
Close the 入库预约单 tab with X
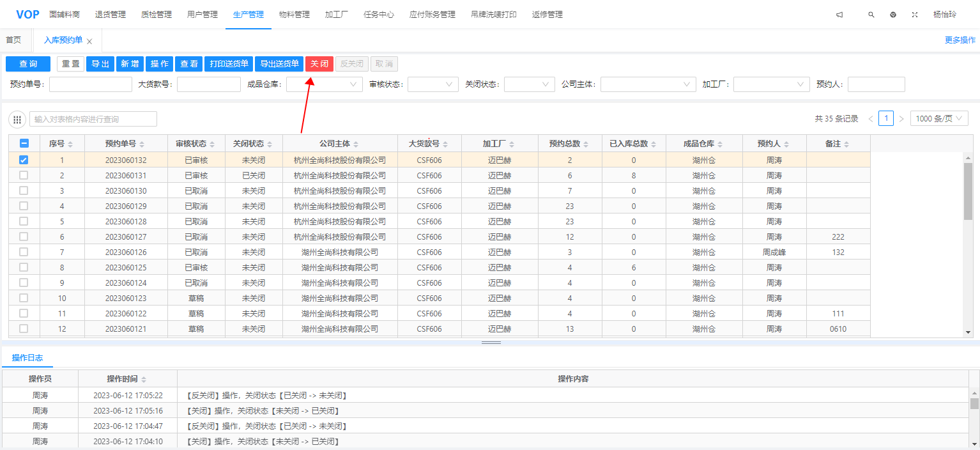coord(89,42)
